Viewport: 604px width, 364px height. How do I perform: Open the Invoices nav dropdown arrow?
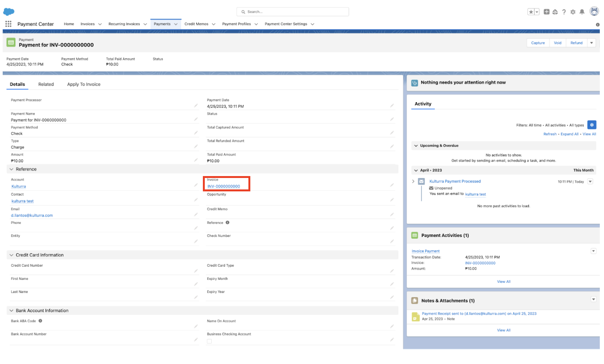coord(100,24)
